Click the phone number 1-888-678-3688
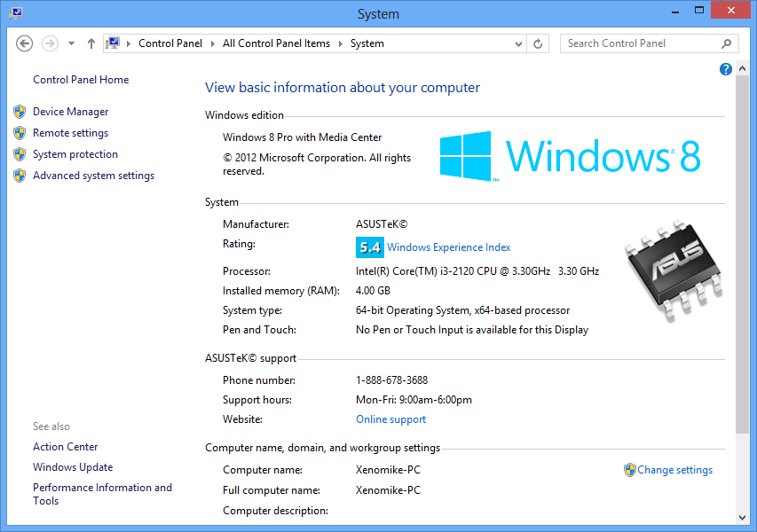Image resolution: width=757 pixels, height=532 pixels. (x=391, y=380)
